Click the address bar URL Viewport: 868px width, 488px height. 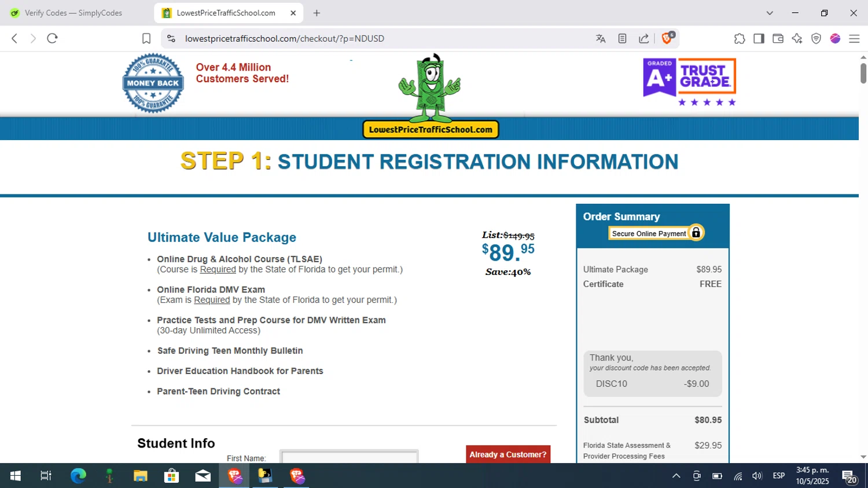(x=285, y=39)
